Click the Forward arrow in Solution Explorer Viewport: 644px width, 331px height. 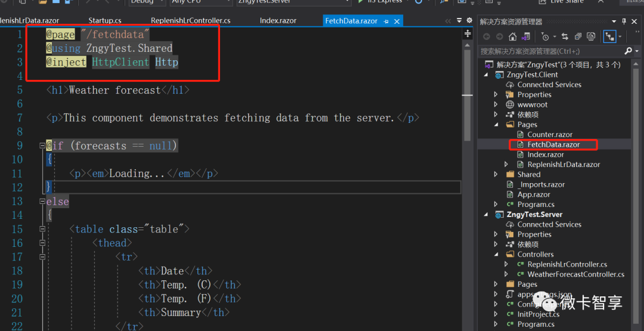[x=500, y=36]
